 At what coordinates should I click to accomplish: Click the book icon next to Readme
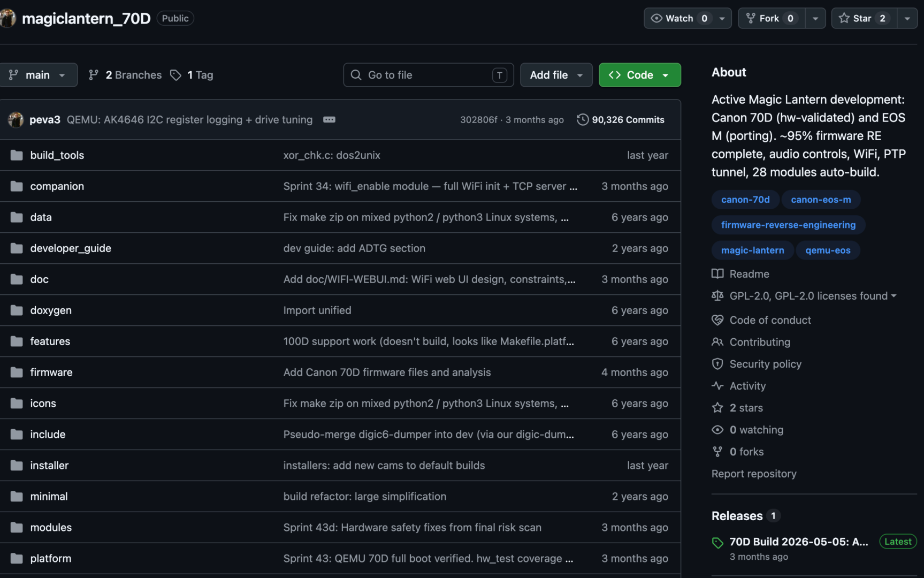click(x=717, y=274)
